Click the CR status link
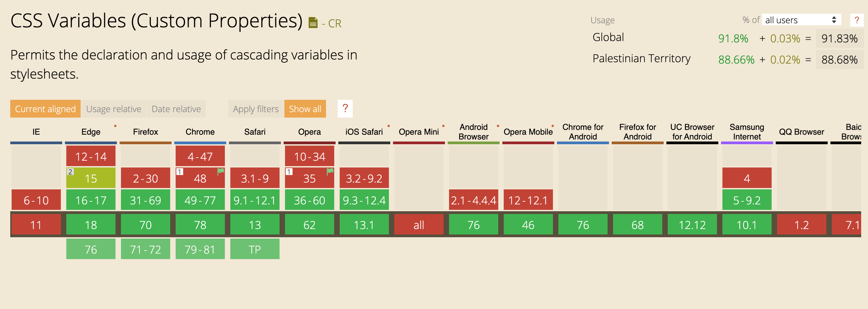The image size is (868, 309). [335, 23]
